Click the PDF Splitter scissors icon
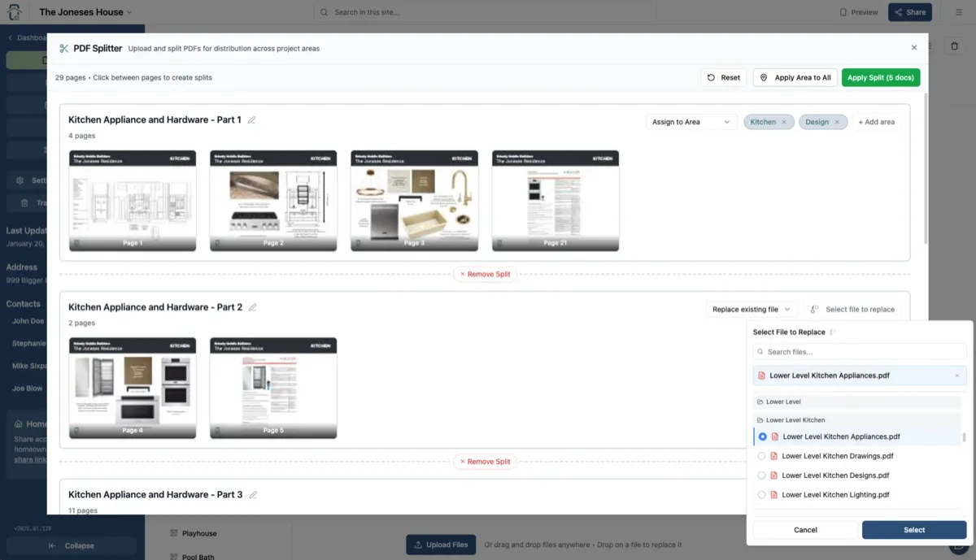The height and width of the screenshot is (560, 976). [63, 48]
